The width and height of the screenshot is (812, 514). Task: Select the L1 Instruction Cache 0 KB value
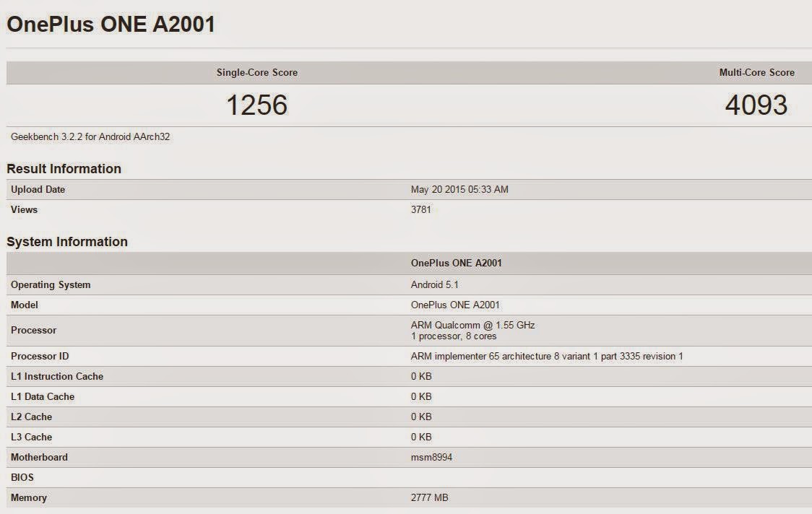point(421,376)
